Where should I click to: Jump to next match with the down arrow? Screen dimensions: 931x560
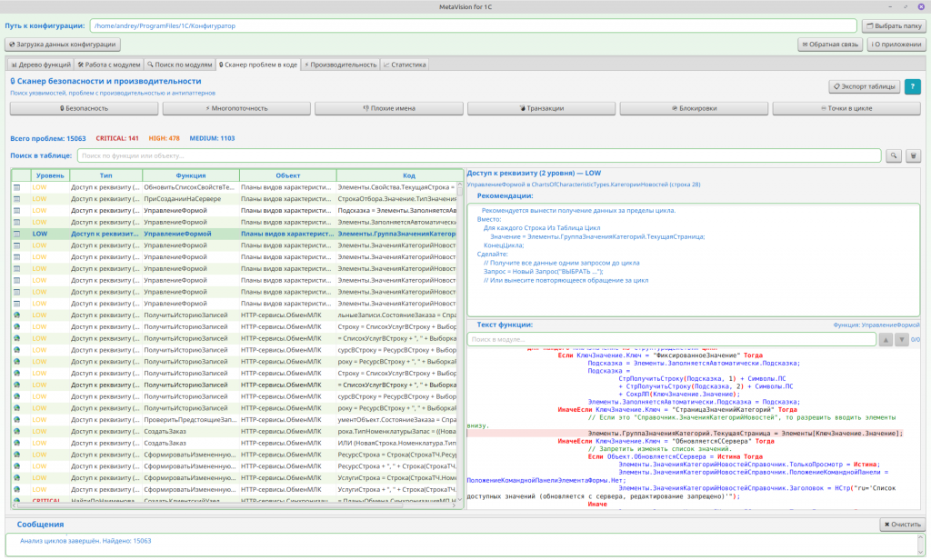point(901,339)
